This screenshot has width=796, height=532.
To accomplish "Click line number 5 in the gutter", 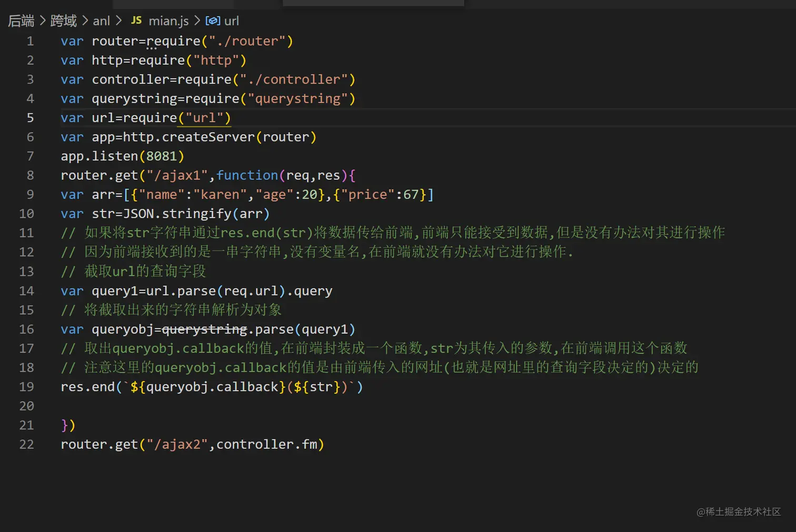I will tap(30, 118).
